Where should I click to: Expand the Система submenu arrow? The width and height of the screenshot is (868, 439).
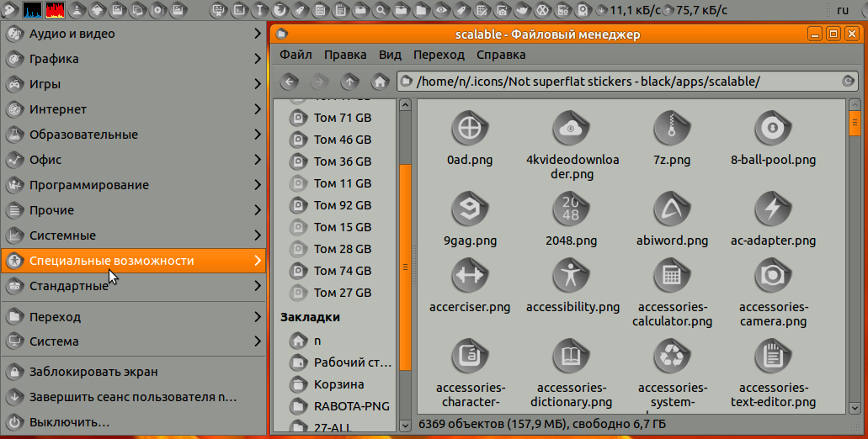click(x=258, y=341)
